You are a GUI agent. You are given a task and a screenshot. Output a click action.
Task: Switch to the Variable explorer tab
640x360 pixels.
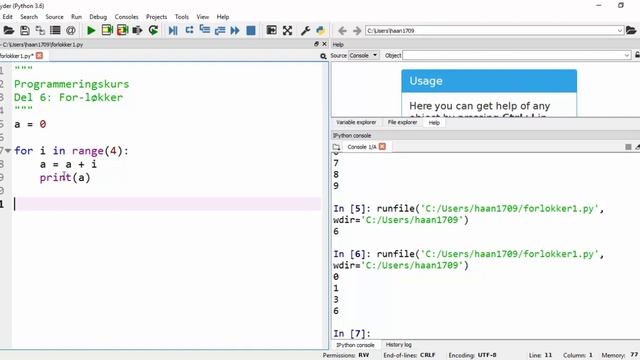356,122
